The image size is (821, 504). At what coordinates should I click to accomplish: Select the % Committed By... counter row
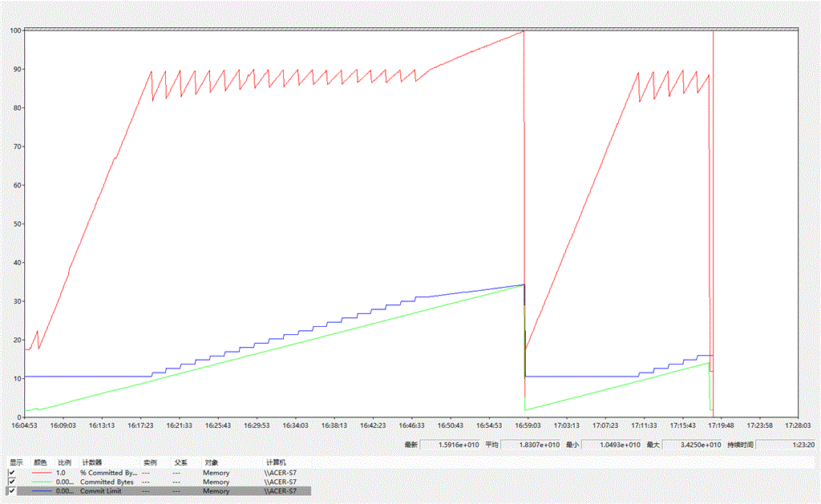click(x=159, y=473)
